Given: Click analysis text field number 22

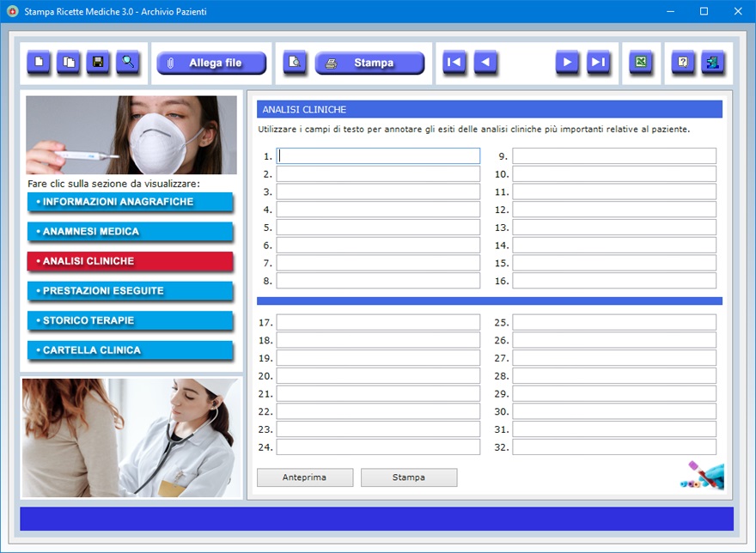Looking at the screenshot, I should click(378, 411).
